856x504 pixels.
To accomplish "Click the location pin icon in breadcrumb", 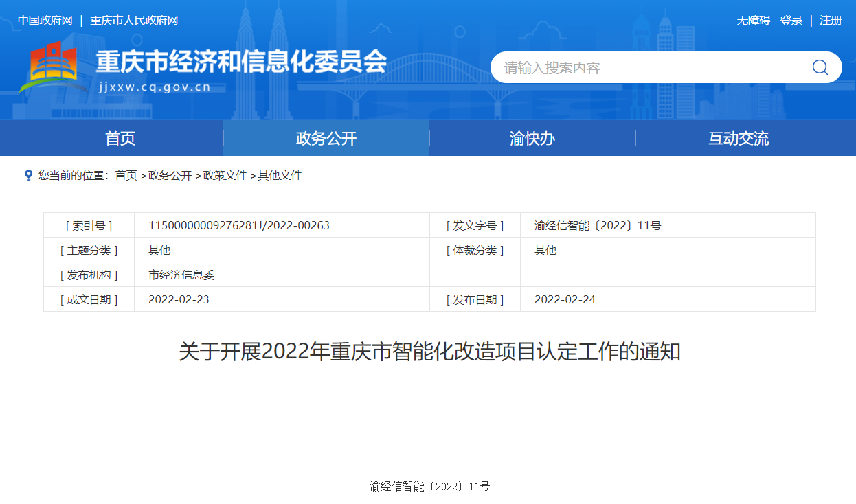I will pos(28,175).
